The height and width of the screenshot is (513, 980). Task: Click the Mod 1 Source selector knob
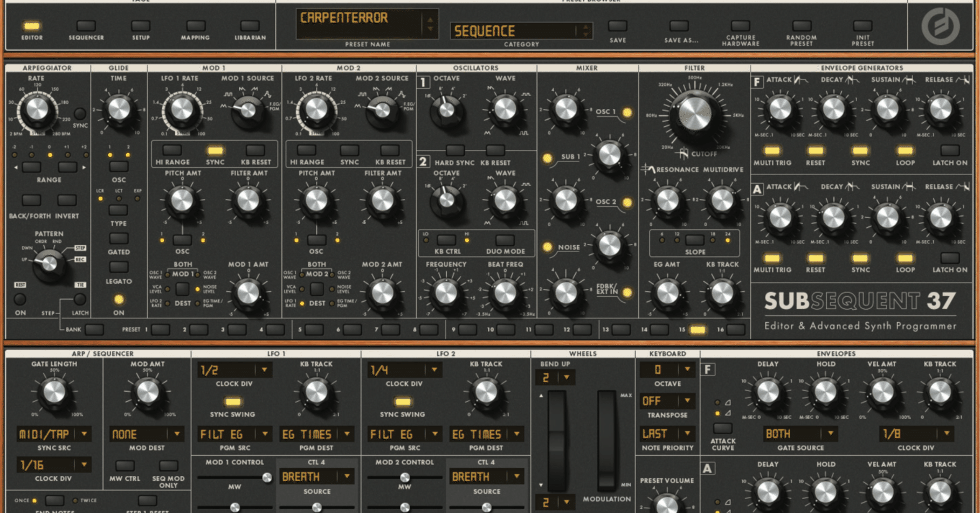point(247,110)
